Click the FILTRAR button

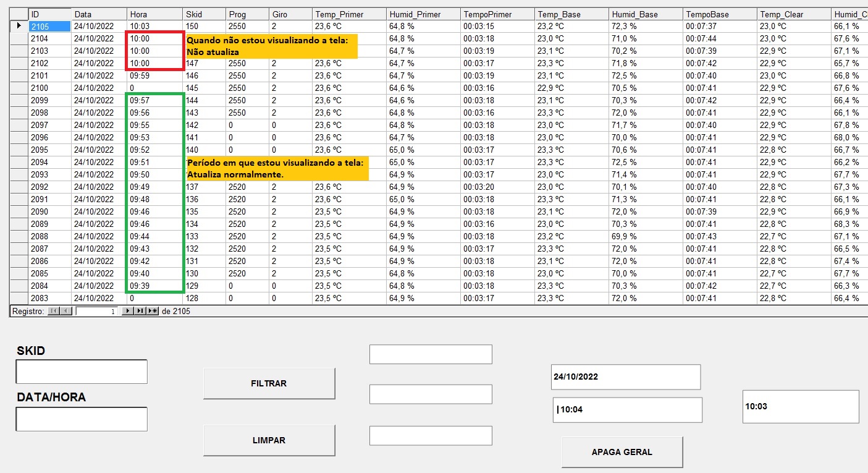[269, 383]
